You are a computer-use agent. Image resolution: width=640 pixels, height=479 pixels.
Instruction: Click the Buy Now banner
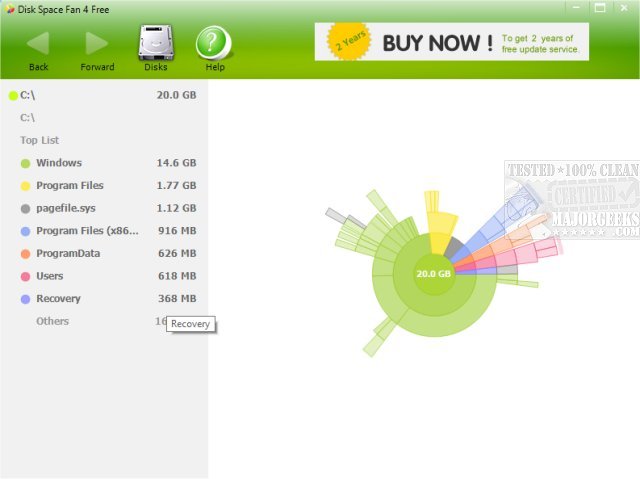(451, 42)
